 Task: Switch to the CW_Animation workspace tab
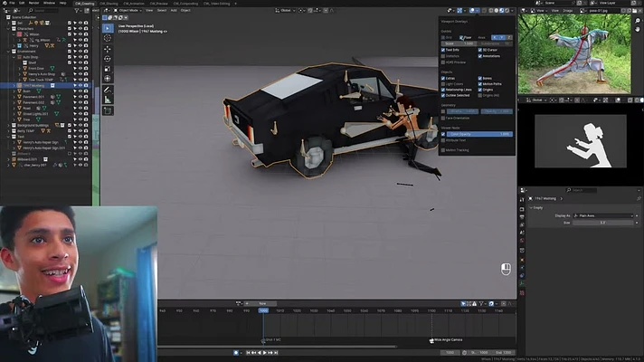[134, 4]
